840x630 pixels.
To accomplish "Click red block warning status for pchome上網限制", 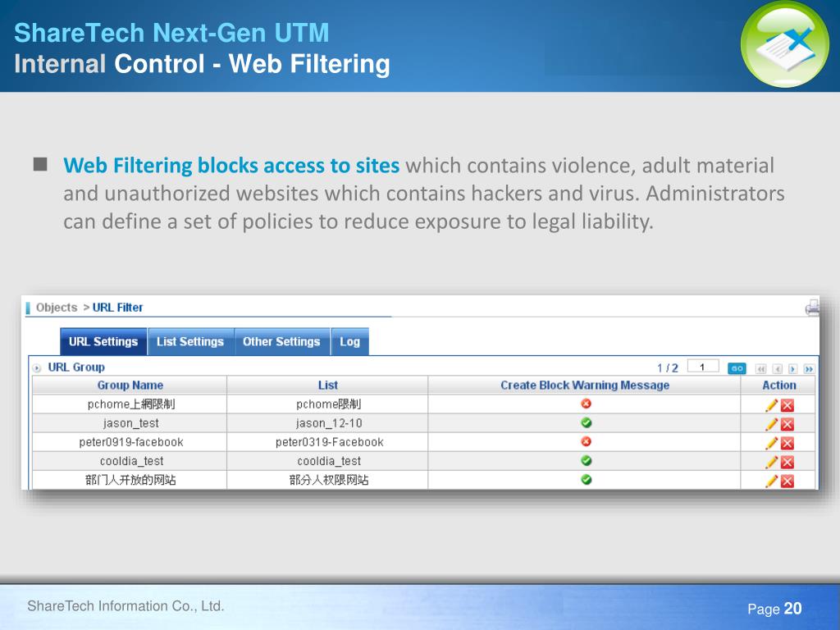I will pyautogui.click(x=586, y=404).
